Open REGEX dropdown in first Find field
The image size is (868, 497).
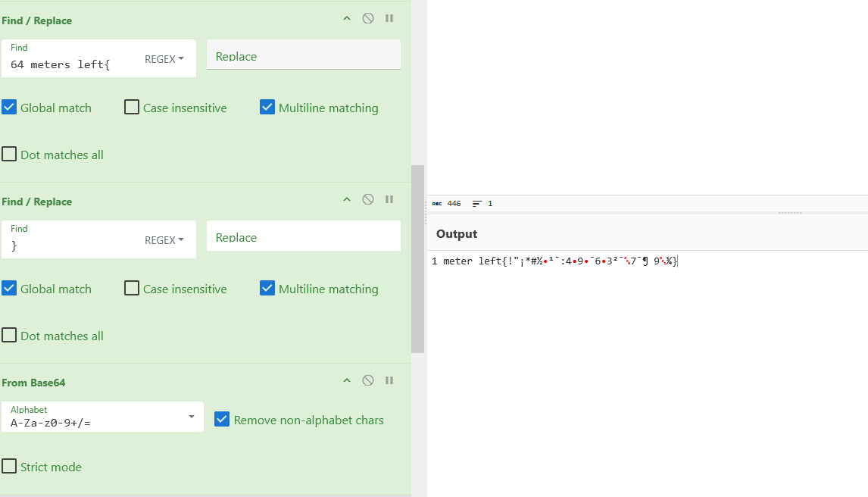(x=164, y=59)
